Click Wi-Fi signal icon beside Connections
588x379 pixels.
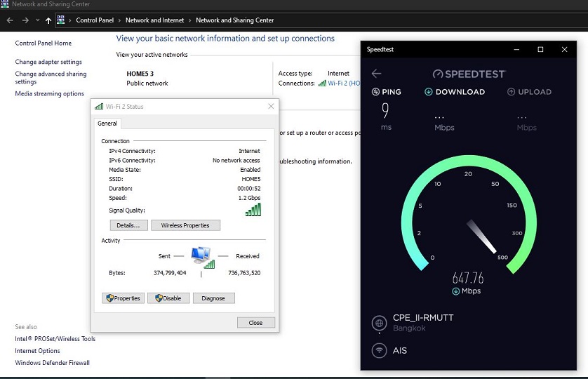(322, 84)
